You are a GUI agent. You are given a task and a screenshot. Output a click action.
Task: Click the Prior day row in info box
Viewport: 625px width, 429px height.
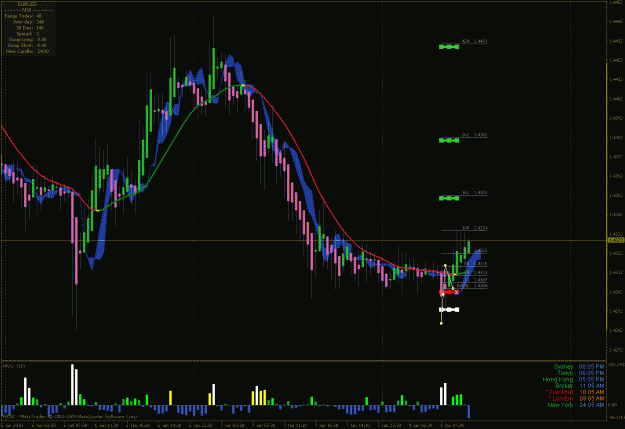[28, 22]
